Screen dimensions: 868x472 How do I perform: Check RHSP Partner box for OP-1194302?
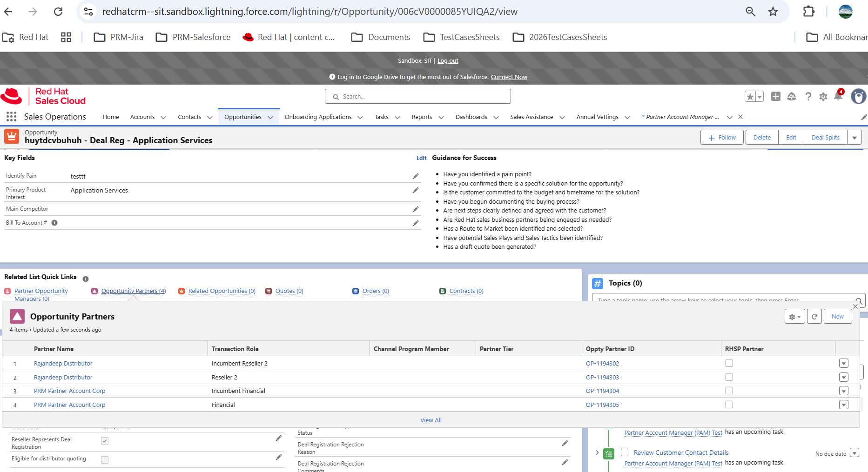[x=729, y=363]
